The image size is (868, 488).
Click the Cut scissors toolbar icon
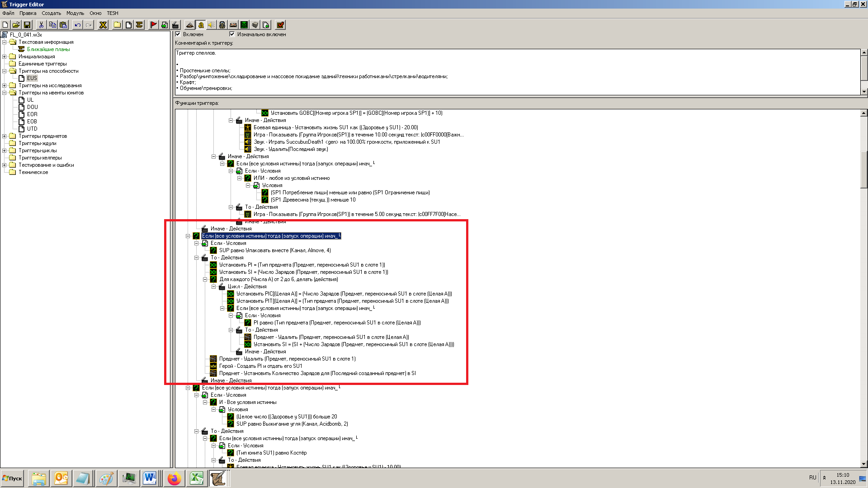(x=41, y=25)
